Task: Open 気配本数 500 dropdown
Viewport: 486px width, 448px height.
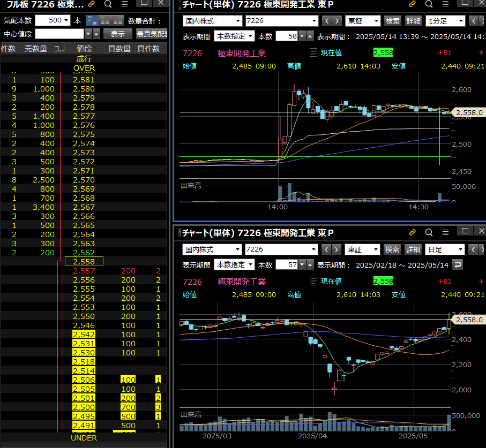Action: point(53,20)
